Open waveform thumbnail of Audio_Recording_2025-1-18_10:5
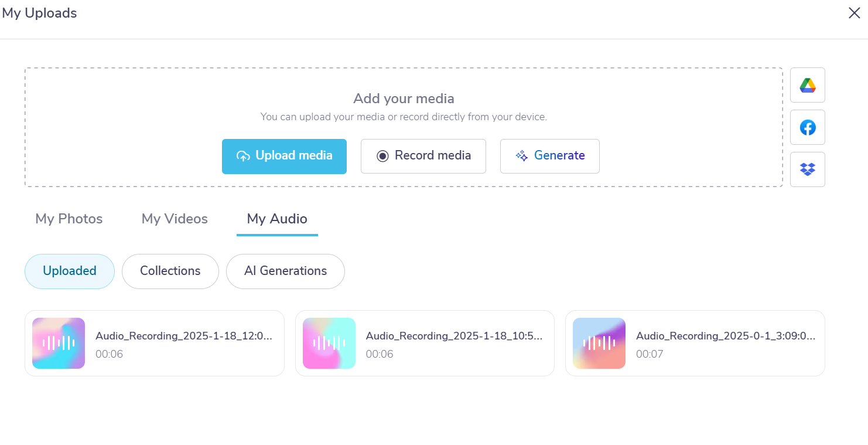The image size is (868, 445). point(329,343)
